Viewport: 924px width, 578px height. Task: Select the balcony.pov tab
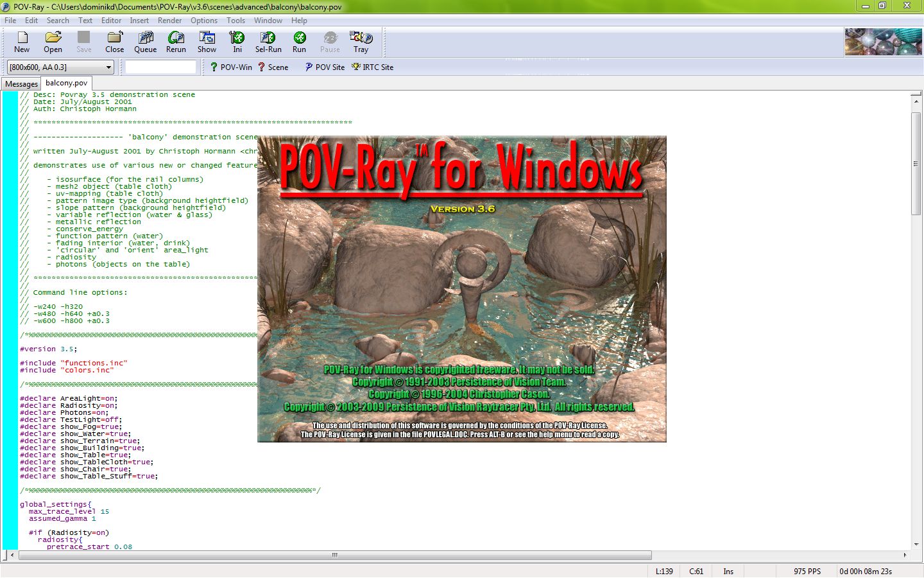pyautogui.click(x=67, y=83)
